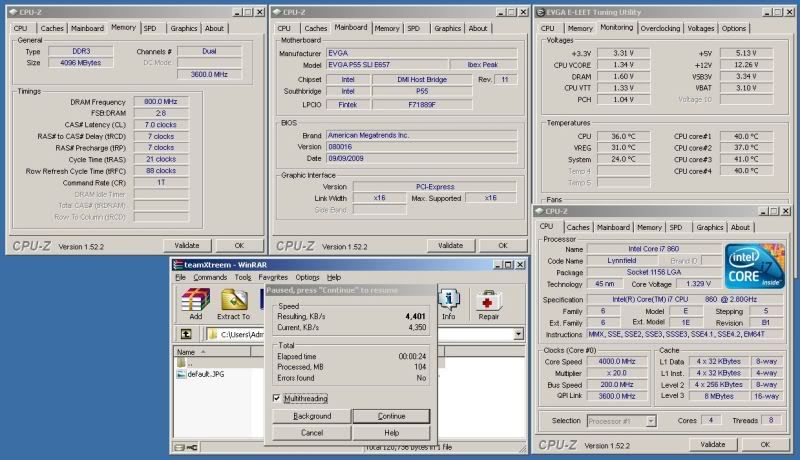Click the parent folder '..' entry in WinRAR
The height and width of the screenshot is (460, 800).
[x=186, y=363]
